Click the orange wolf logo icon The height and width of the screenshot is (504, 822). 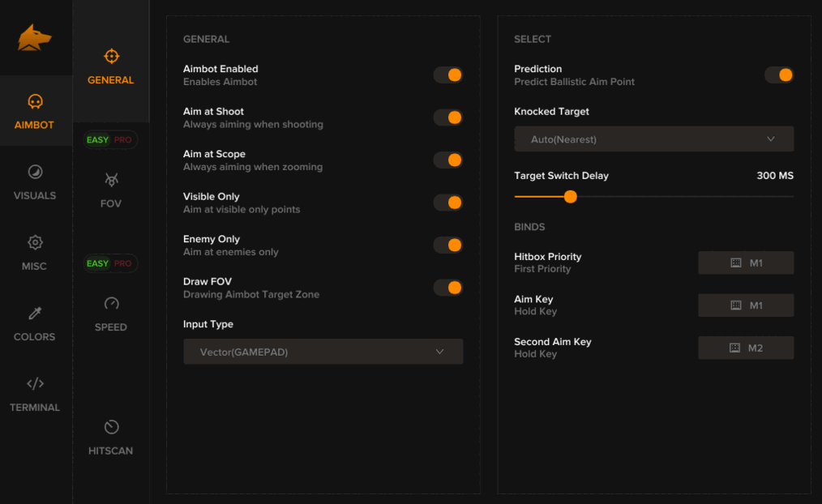click(x=35, y=37)
